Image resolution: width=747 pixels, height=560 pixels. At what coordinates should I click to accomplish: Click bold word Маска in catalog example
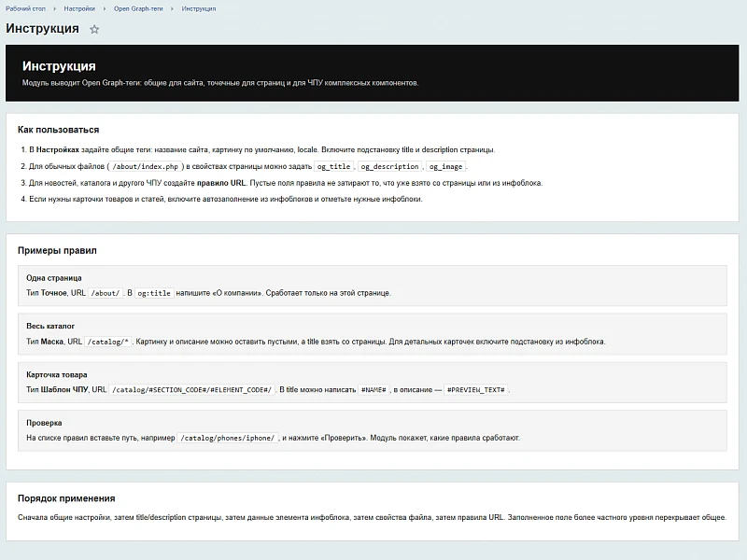click(52, 342)
